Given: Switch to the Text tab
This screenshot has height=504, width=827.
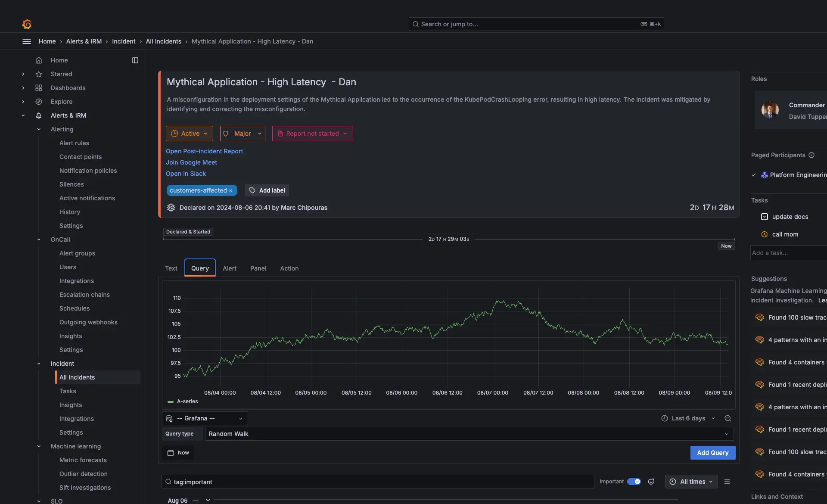Looking at the screenshot, I should (x=171, y=268).
